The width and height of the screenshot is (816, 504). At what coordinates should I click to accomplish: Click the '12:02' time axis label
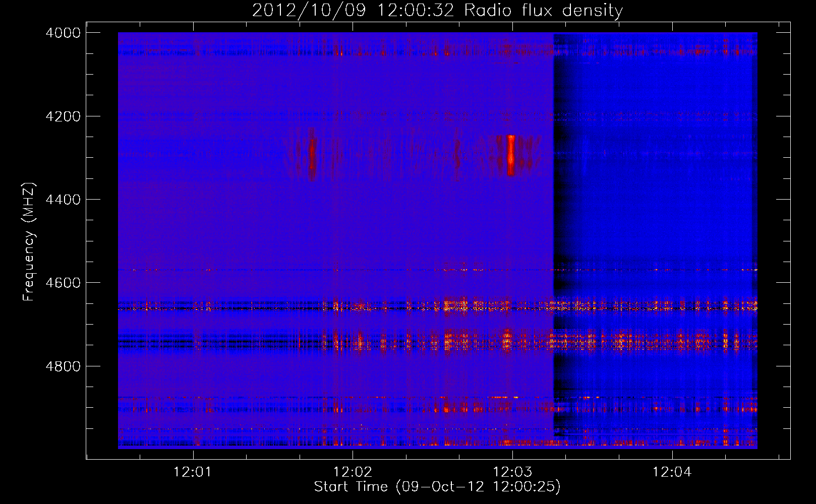click(x=353, y=472)
